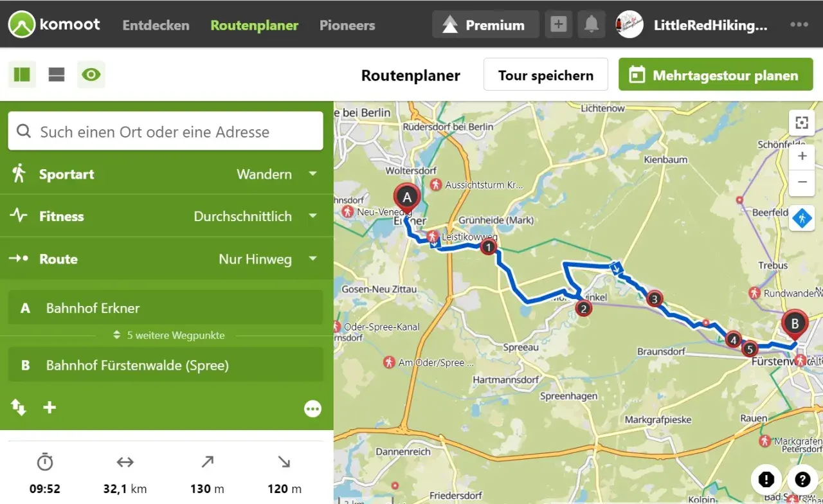
Task: Open the blue hiking map layer icon
Action: tap(802, 218)
